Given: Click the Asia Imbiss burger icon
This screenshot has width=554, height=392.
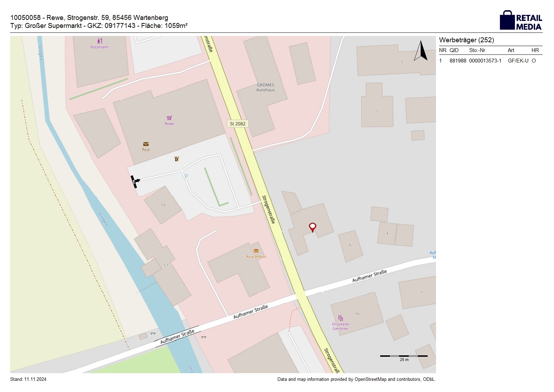Looking at the screenshot, I should [x=256, y=251].
